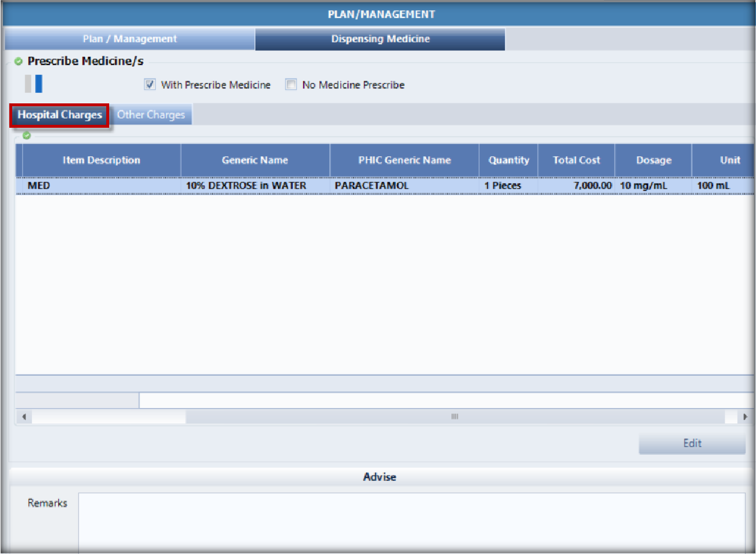Click the horizontal scrollbar thumb
This screenshot has width=756, height=554.
pyautogui.click(x=455, y=417)
